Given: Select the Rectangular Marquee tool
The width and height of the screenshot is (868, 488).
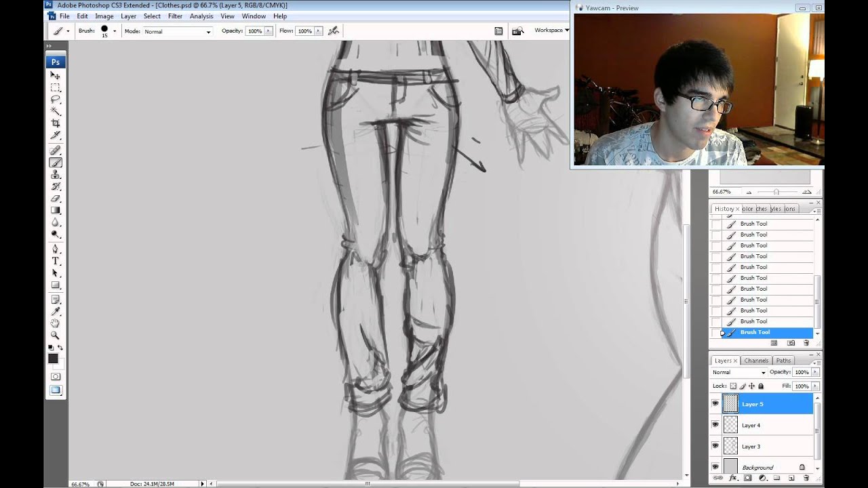Looking at the screenshot, I should [x=56, y=88].
